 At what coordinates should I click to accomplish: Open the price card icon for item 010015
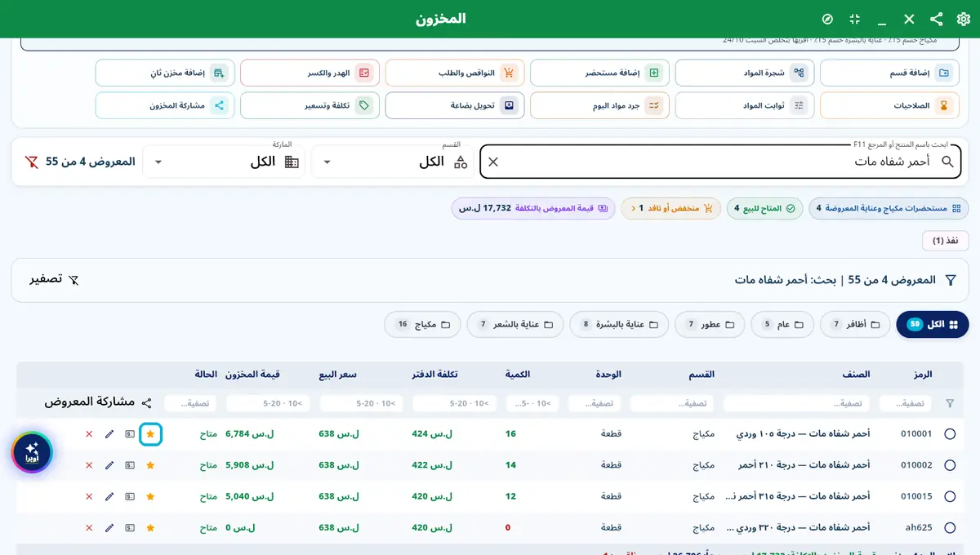pos(130,496)
